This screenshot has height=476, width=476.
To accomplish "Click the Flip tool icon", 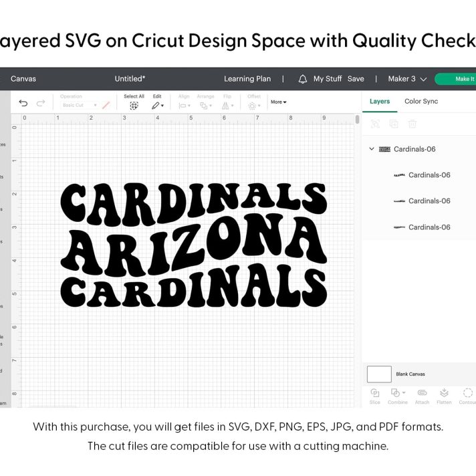I will (x=225, y=106).
